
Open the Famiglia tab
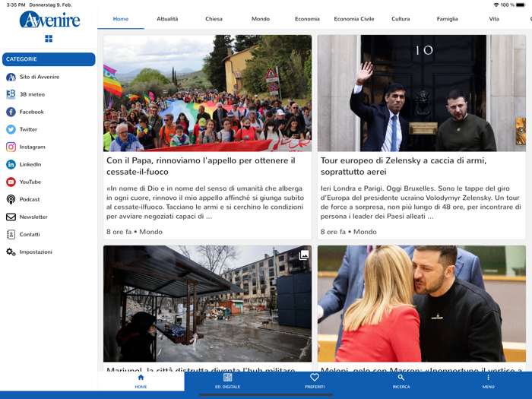pos(447,19)
